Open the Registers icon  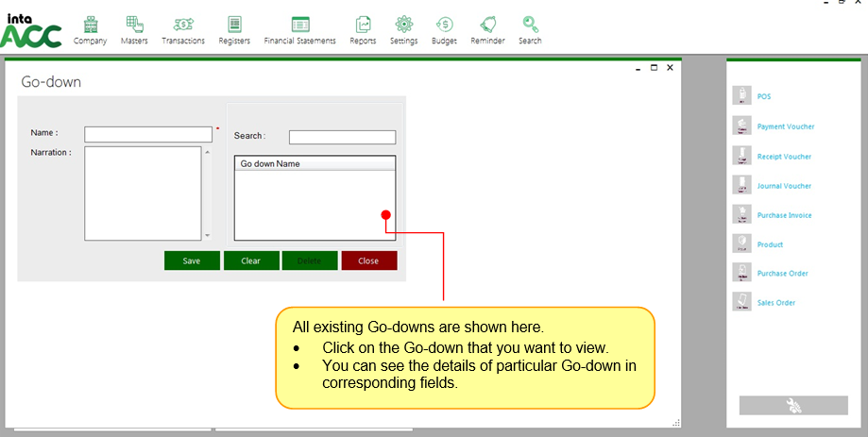tap(234, 25)
